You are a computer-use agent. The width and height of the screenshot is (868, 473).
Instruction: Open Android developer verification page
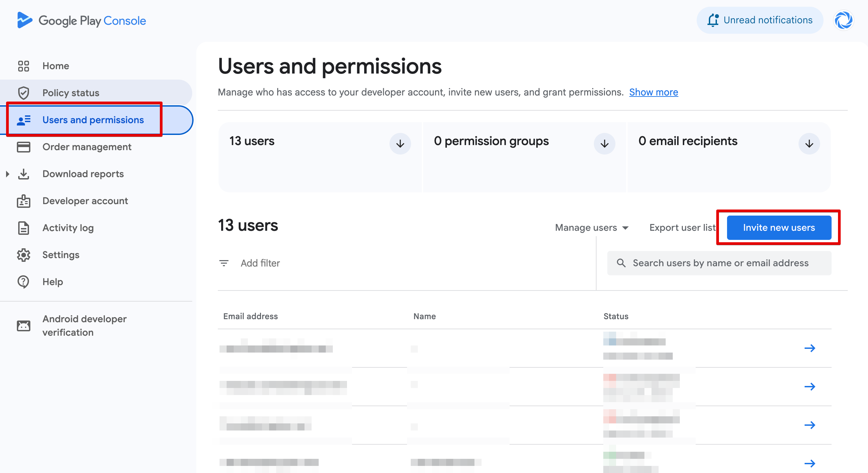click(85, 326)
